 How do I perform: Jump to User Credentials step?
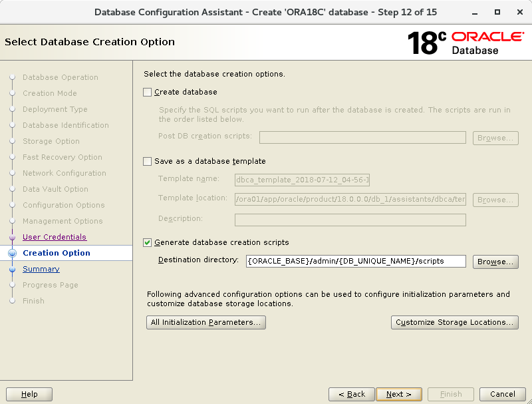point(55,237)
